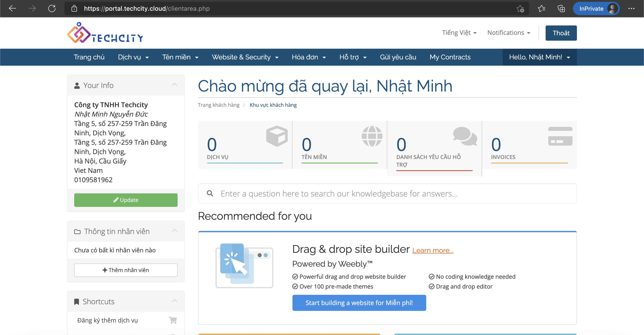The height and width of the screenshot is (335, 644).
Task: Collapse the Shortcuts panel chevron
Action: click(x=174, y=301)
